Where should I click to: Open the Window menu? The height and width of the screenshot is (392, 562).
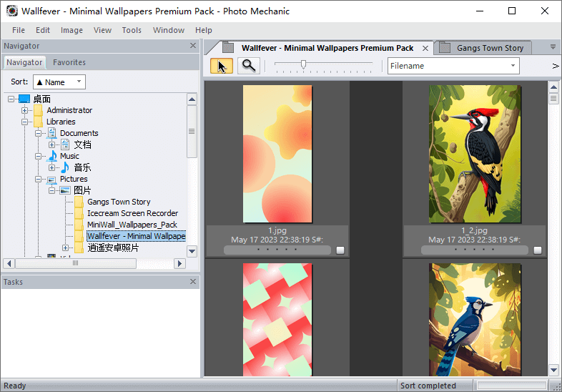click(169, 30)
